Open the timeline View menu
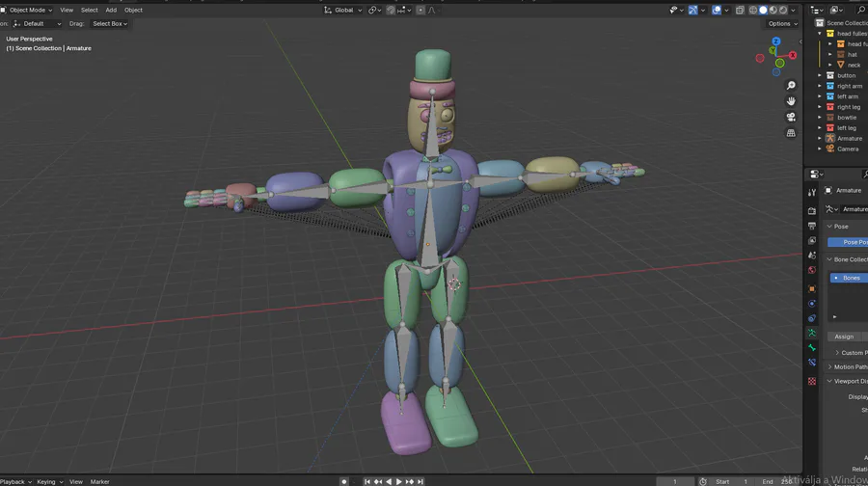Viewport: 868px width, 486px height. pyautogui.click(x=76, y=481)
